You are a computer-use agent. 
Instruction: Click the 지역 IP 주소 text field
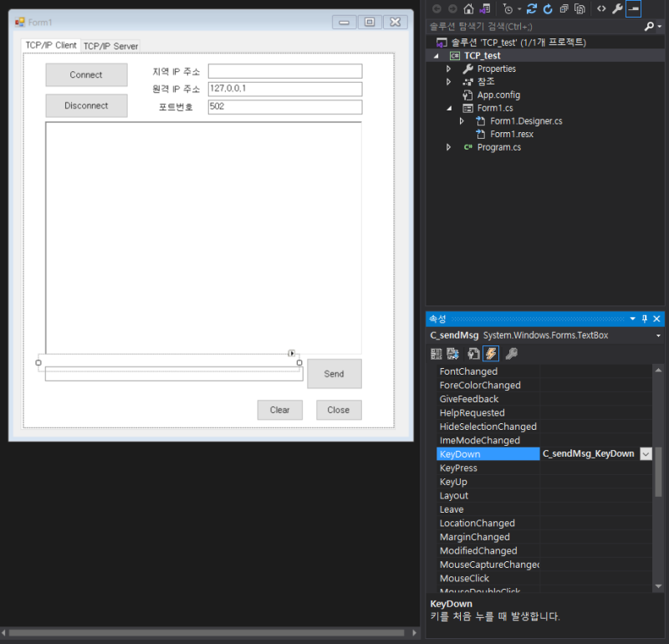coord(285,71)
